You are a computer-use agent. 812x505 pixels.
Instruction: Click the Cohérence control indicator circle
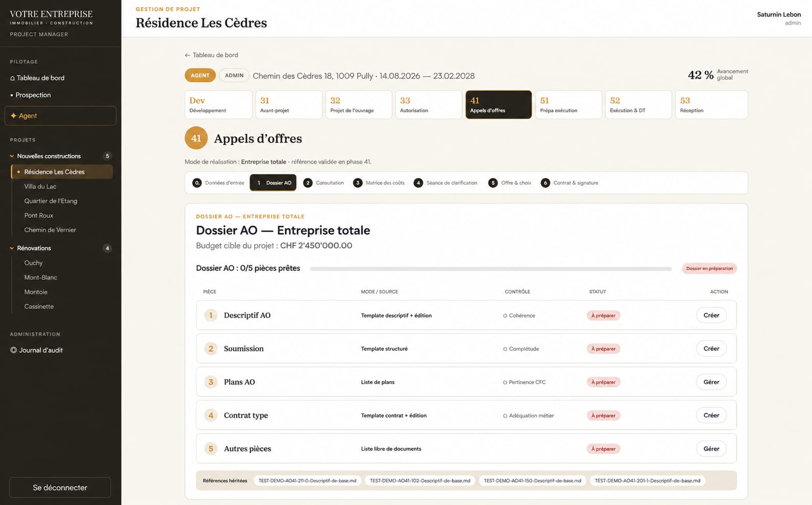[505, 316]
